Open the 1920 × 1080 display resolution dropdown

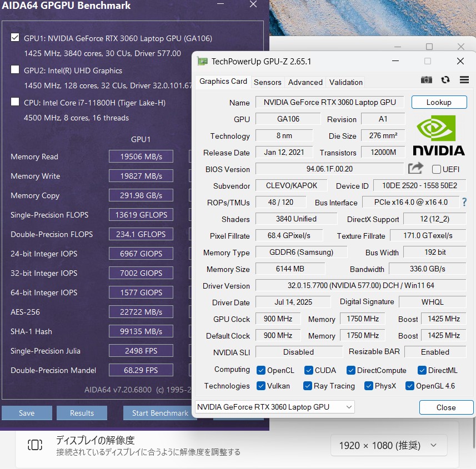coord(389,445)
